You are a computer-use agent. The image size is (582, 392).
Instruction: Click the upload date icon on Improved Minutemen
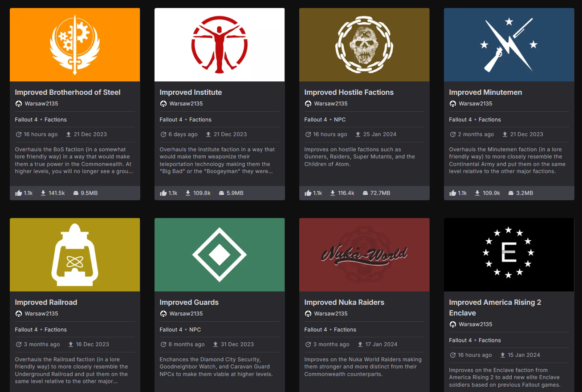point(505,134)
